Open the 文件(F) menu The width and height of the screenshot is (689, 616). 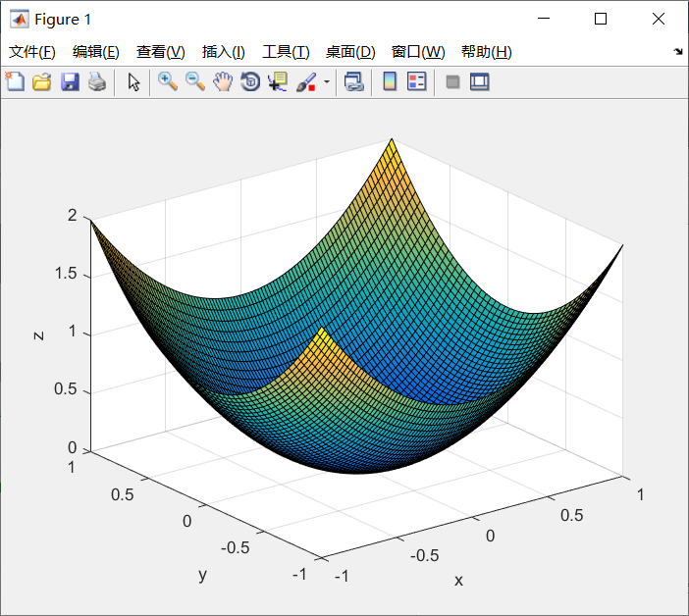pyautogui.click(x=32, y=52)
